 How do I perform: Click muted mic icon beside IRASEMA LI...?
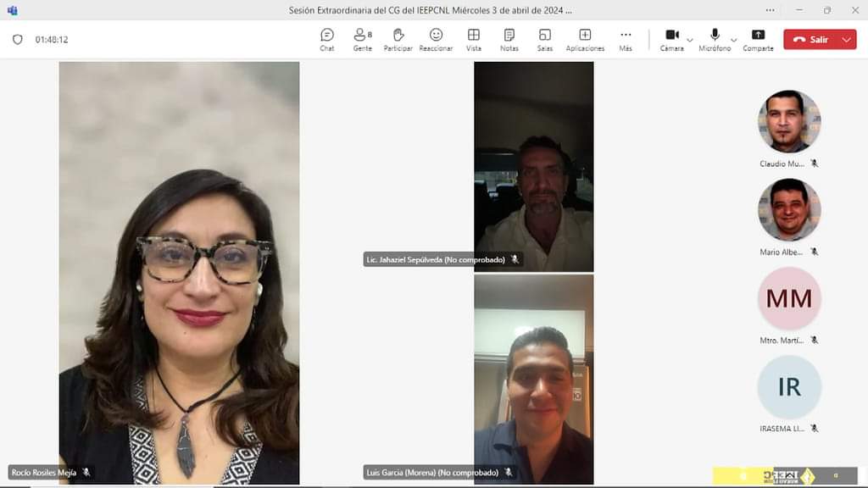pos(815,428)
